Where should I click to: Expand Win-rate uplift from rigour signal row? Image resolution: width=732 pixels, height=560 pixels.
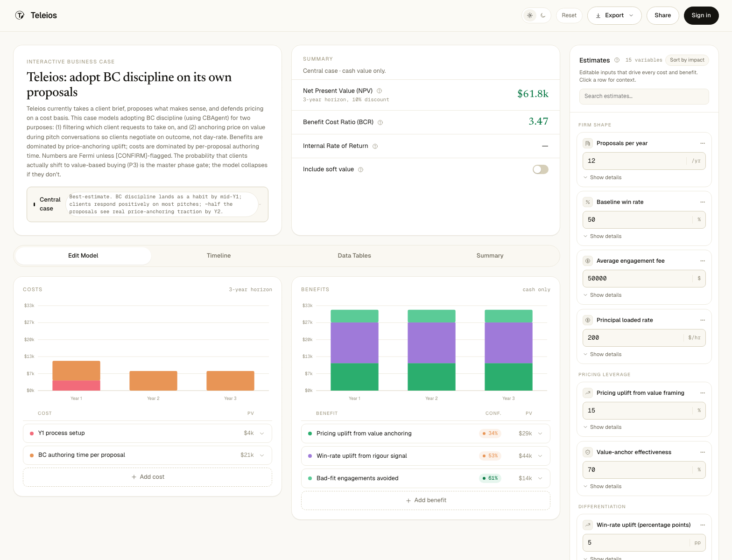click(x=540, y=456)
